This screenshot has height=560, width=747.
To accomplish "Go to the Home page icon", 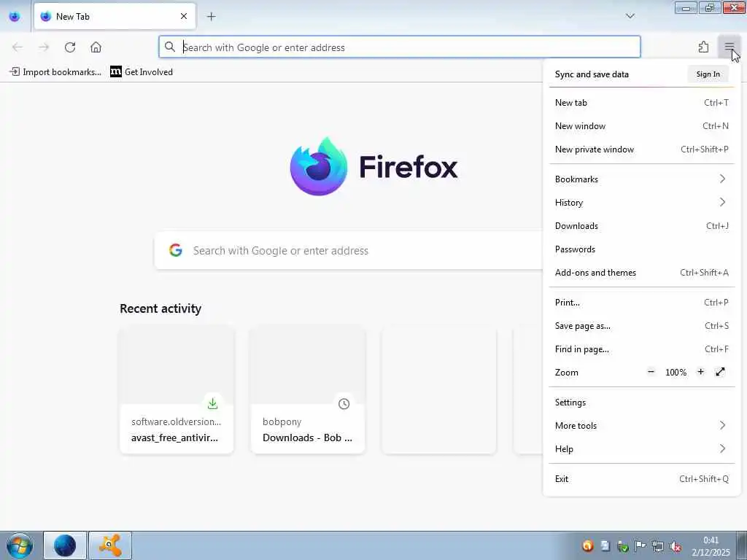I will (96, 47).
